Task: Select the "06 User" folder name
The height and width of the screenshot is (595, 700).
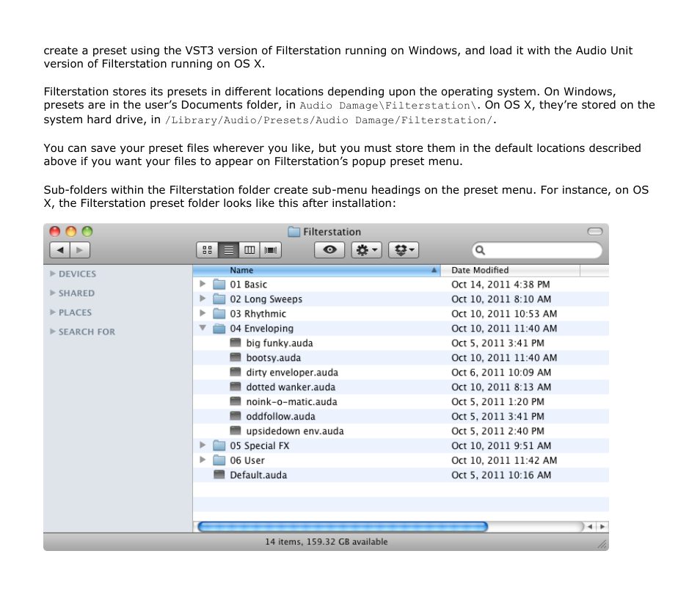Action: coord(247,460)
